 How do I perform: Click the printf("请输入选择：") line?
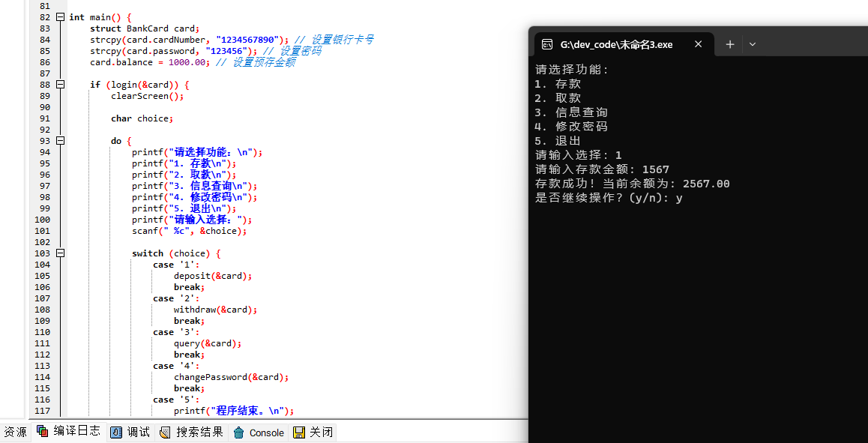coord(192,220)
